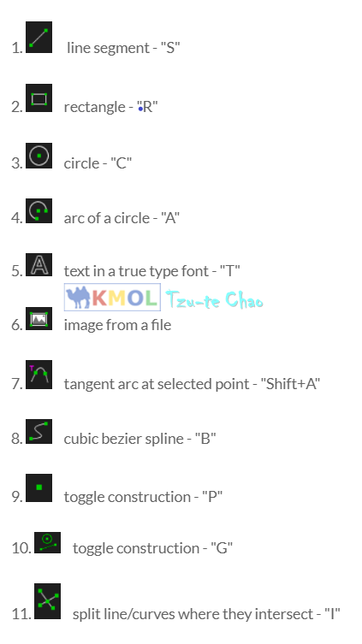362x644 pixels.
Task: Click the KMOL camel logo image
Action: tap(112, 298)
